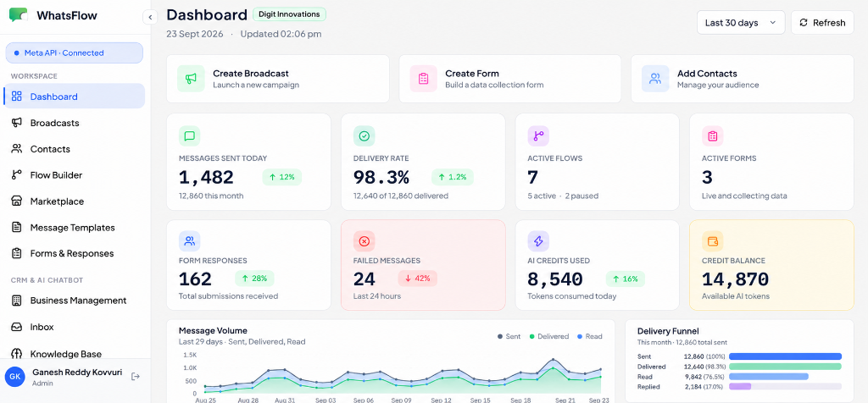Open Broadcasts in the sidebar

tap(75, 123)
